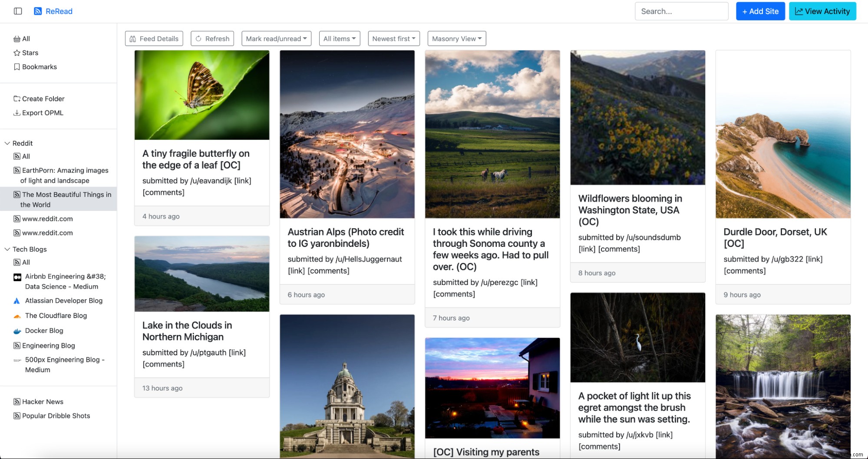The width and height of the screenshot is (868, 459).
Task: Click the RSS icon beside Hacker News
Action: point(17,402)
